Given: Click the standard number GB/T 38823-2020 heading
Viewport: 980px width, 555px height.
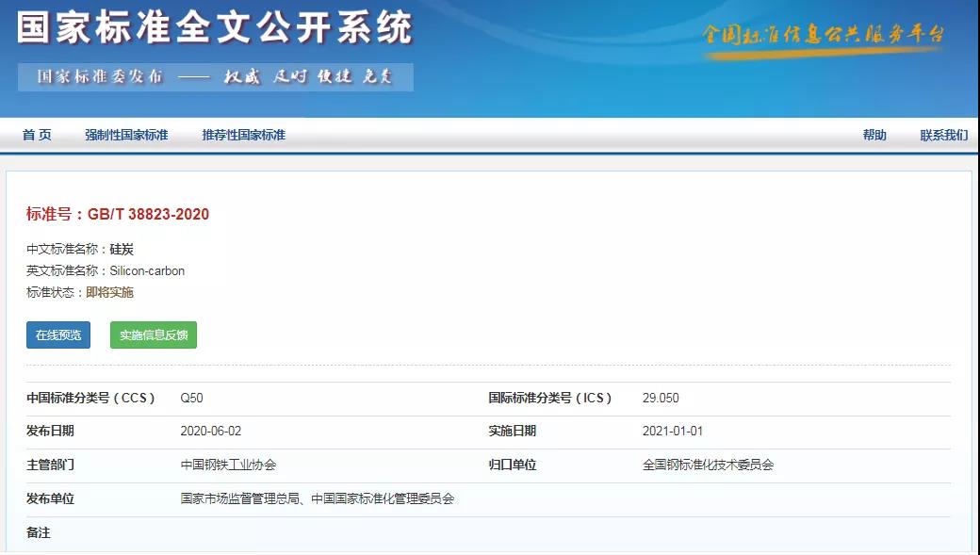Looking at the screenshot, I should [x=118, y=214].
